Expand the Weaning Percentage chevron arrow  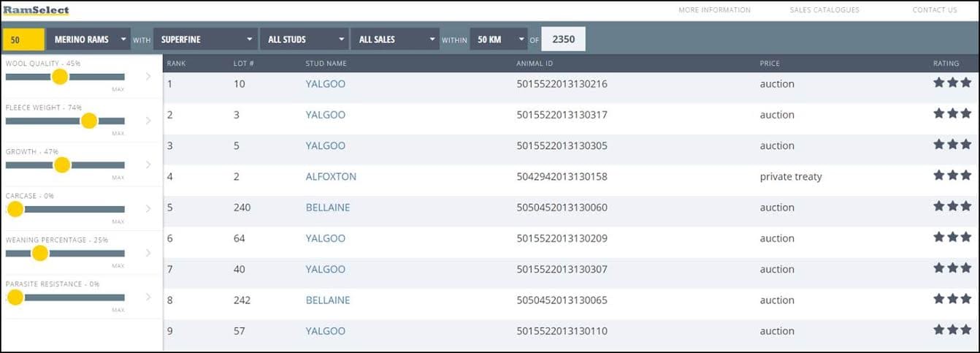pos(148,253)
